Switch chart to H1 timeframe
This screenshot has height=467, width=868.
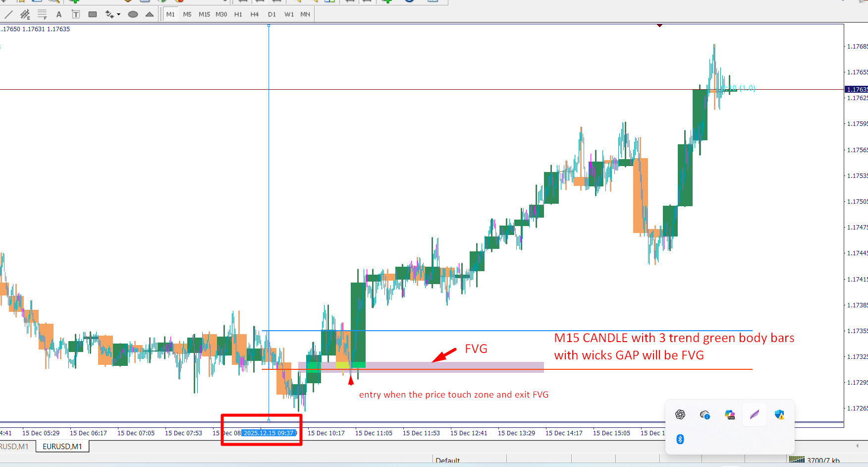pyautogui.click(x=238, y=14)
